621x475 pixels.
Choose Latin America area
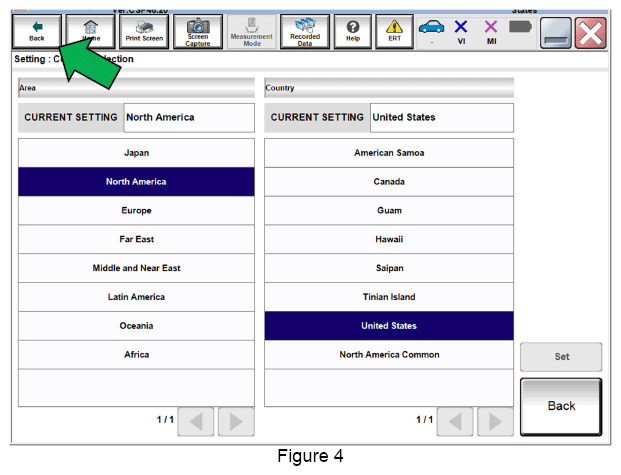tap(136, 297)
